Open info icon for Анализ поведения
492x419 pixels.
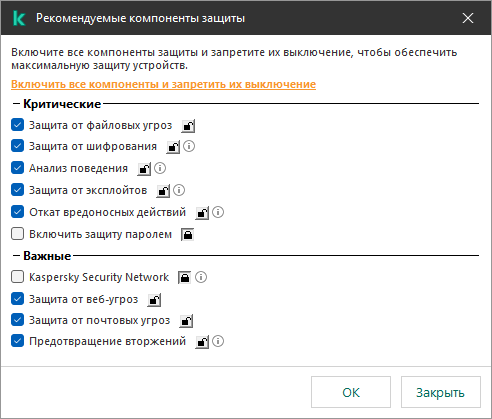[x=160, y=168]
